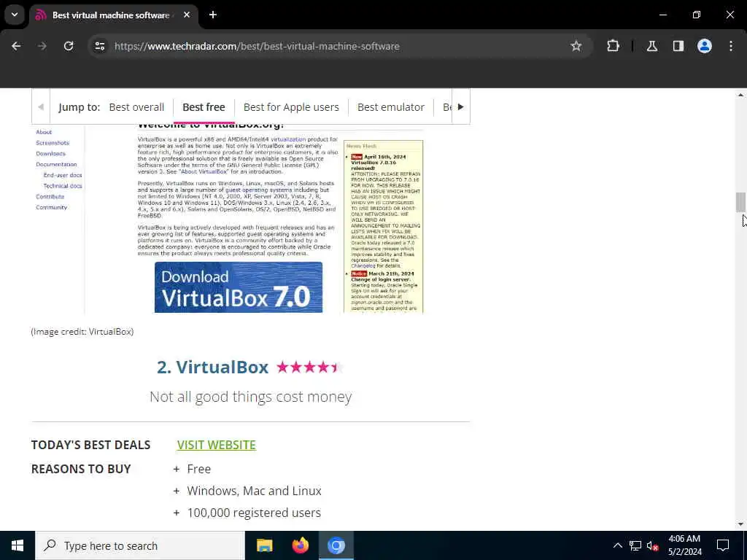
Task: Click the Image credit: VirtualBox caption
Action: click(x=82, y=332)
